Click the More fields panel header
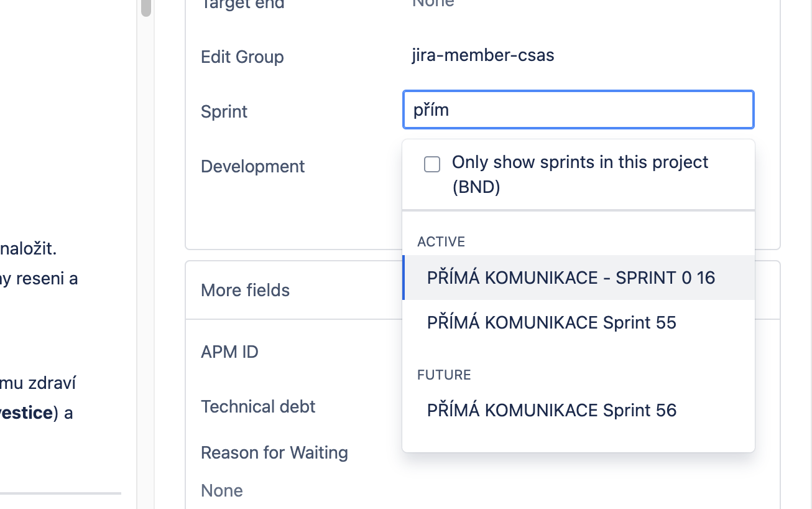 245,290
